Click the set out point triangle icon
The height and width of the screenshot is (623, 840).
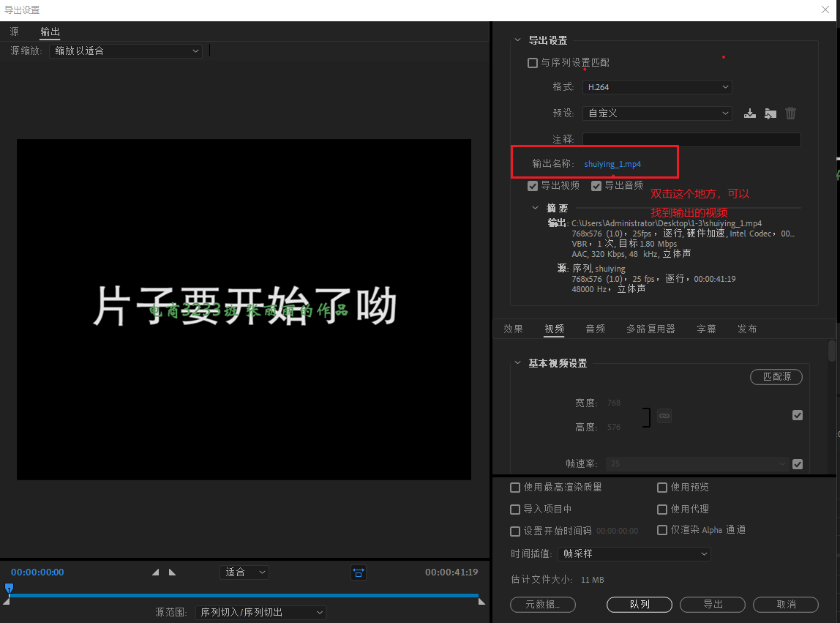tap(172, 572)
